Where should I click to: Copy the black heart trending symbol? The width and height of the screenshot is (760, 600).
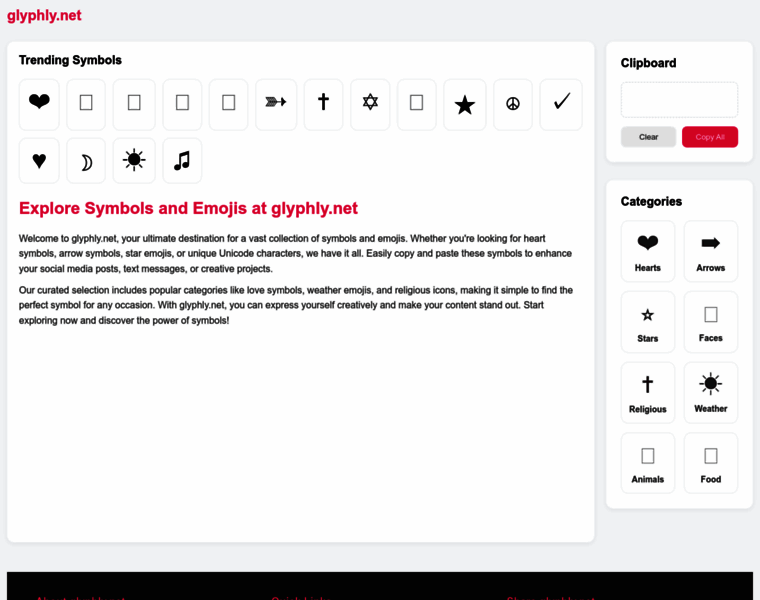(x=39, y=104)
